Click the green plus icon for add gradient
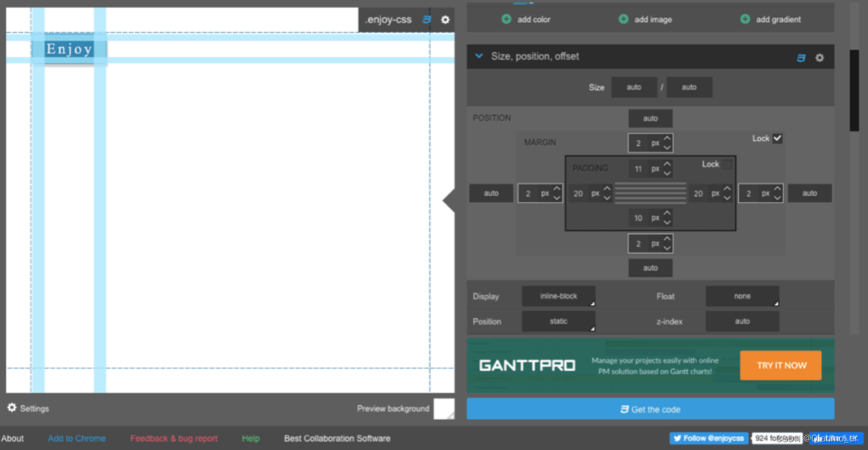This screenshot has height=450, width=868. pos(745,19)
